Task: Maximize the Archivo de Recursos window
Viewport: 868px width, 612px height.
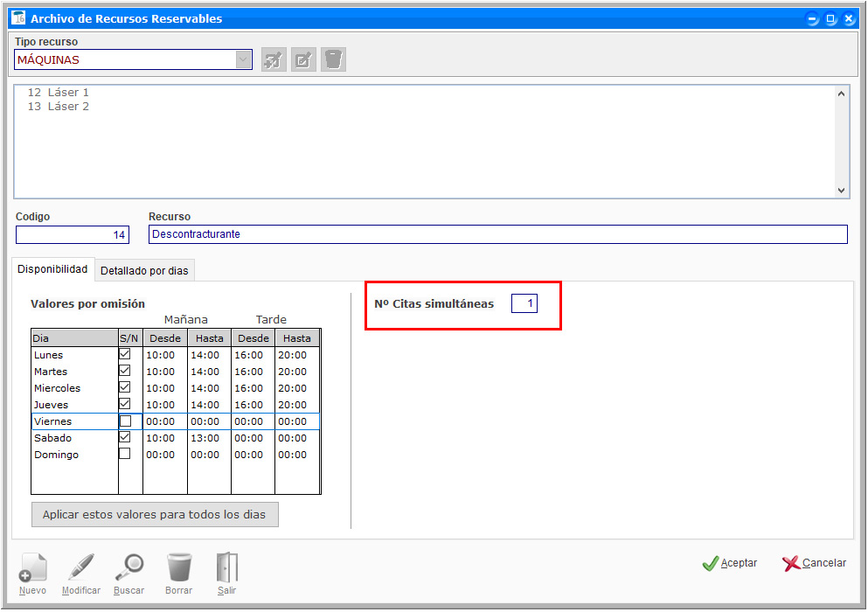Action: coord(830,18)
